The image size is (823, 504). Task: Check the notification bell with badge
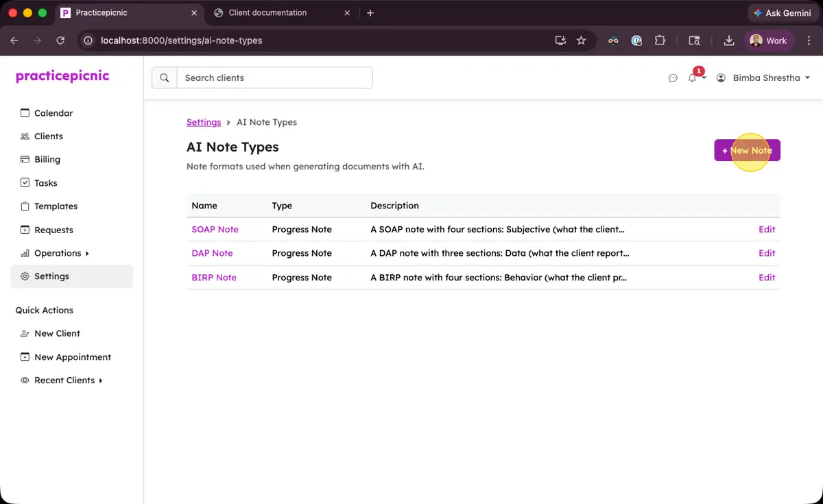693,77
